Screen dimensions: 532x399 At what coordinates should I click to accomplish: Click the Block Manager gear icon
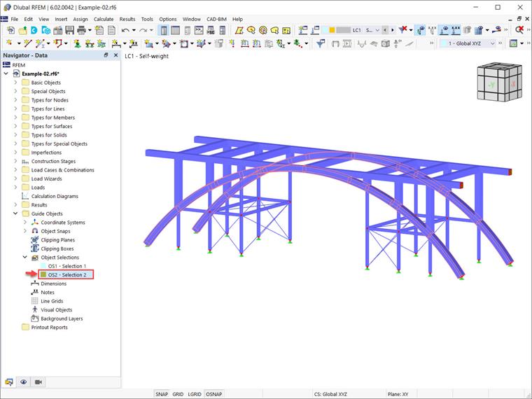pos(46,30)
